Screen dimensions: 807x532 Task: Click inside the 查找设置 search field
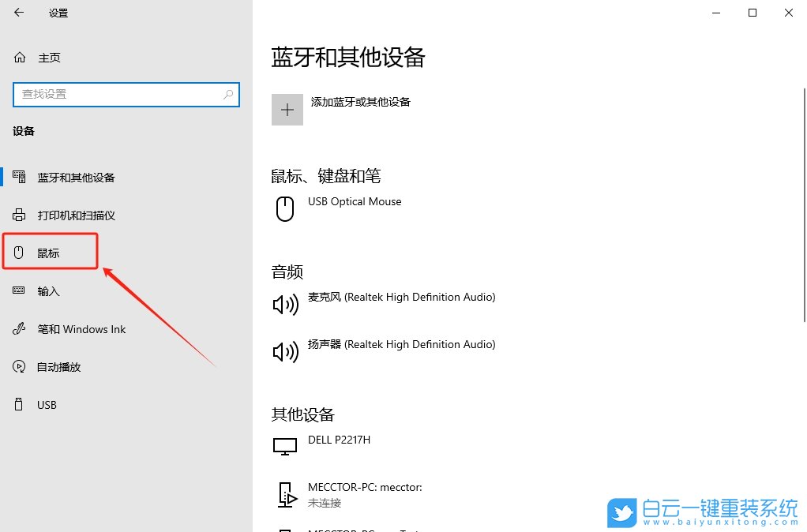[118, 94]
